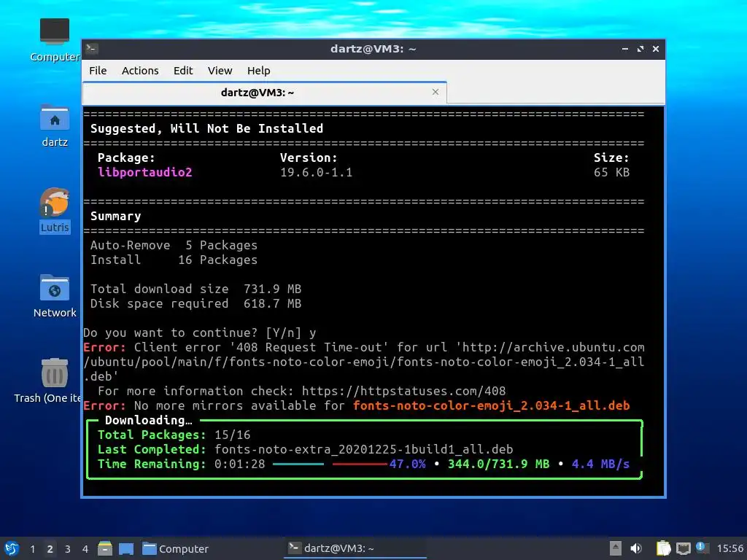Screen dimensions: 747x560
Task: Select the Computer desktop icon
Action: [54, 40]
